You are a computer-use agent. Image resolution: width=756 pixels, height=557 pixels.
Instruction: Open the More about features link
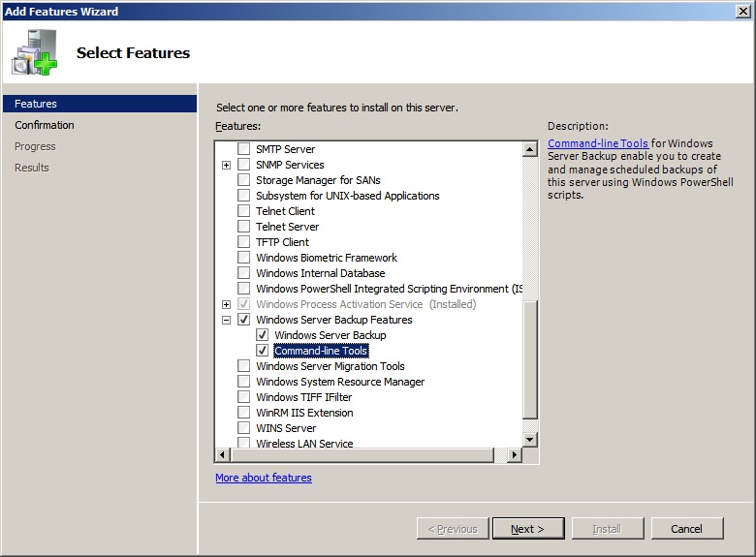click(x=264, y=478)
